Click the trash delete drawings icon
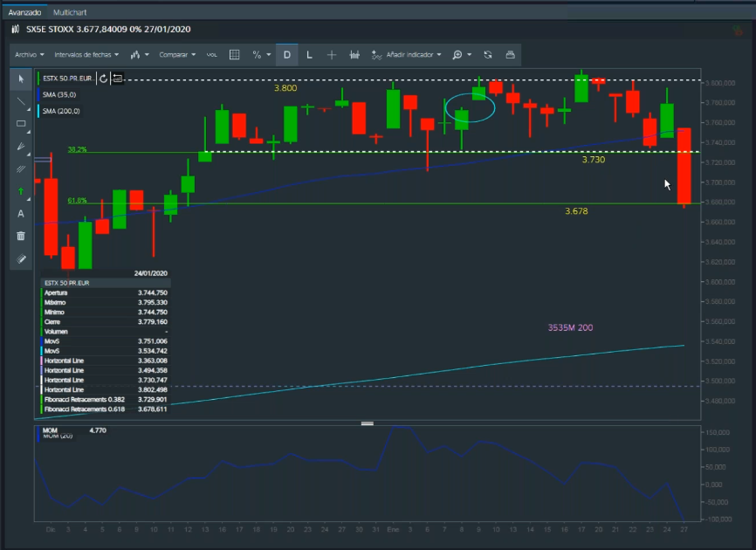 click(x=21, y=236)
